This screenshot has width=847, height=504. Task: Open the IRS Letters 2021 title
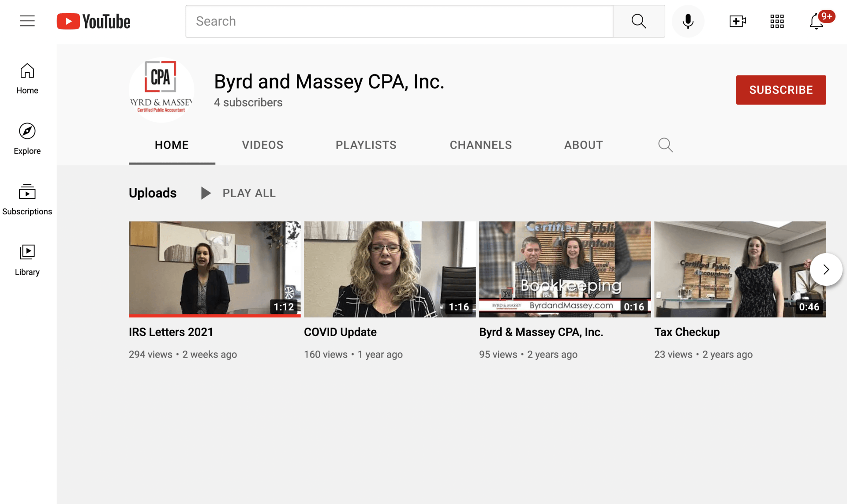171,332
